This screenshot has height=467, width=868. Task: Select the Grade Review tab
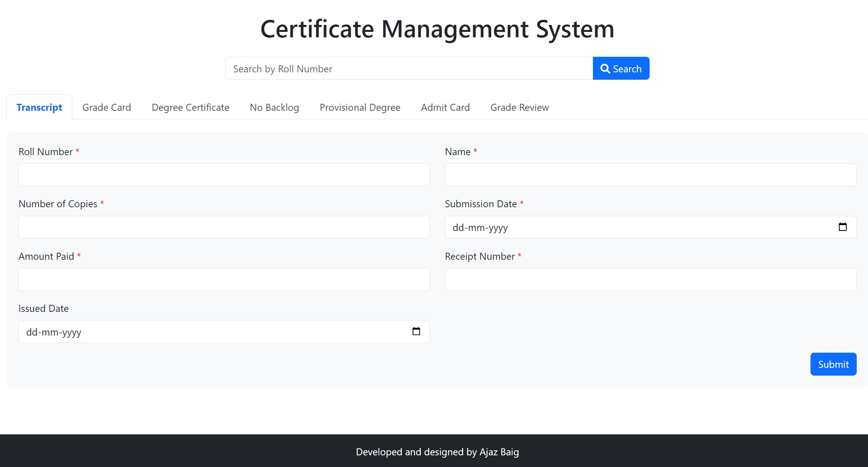pyautogui.click(x=519, y=107)
